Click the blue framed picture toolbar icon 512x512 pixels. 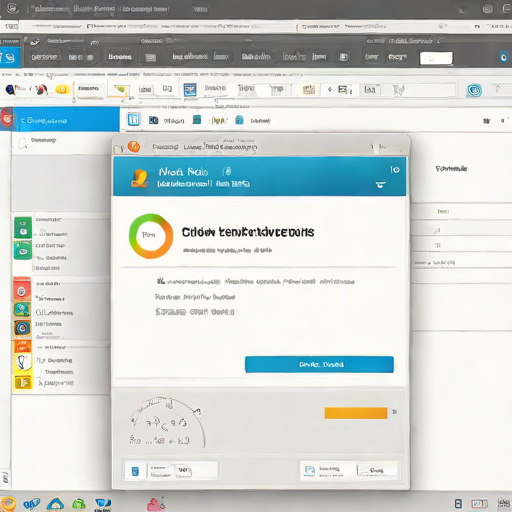(190, 90)
